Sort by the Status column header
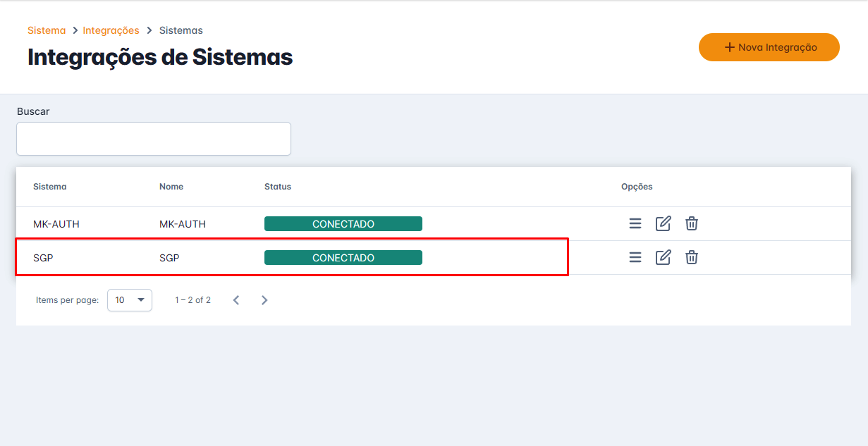The image size is (868, 446). tap(278, 187)
